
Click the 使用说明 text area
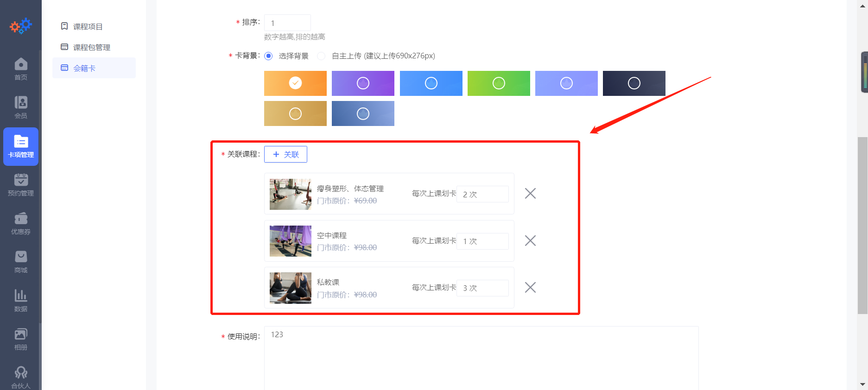tap(481, 357)
